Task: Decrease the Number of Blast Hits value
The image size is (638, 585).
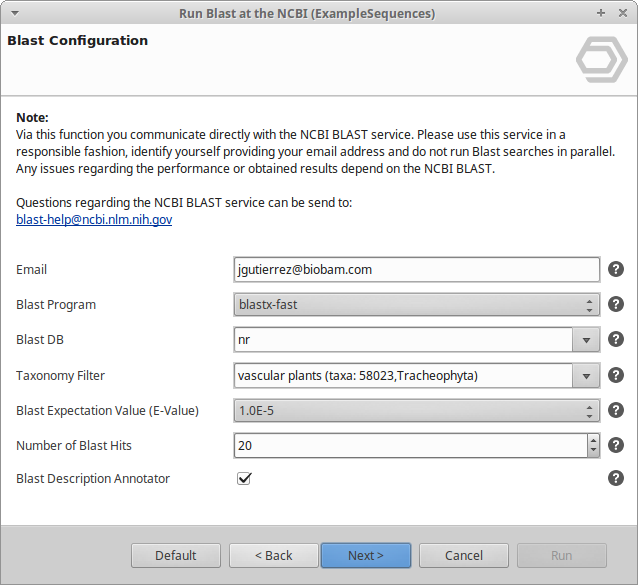Action: [x=593, y=451]
